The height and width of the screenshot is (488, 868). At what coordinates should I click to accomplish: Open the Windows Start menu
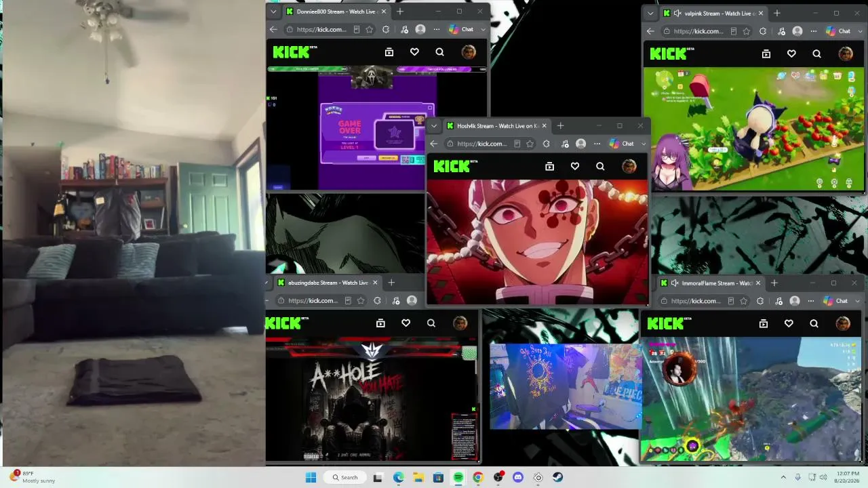311,478
